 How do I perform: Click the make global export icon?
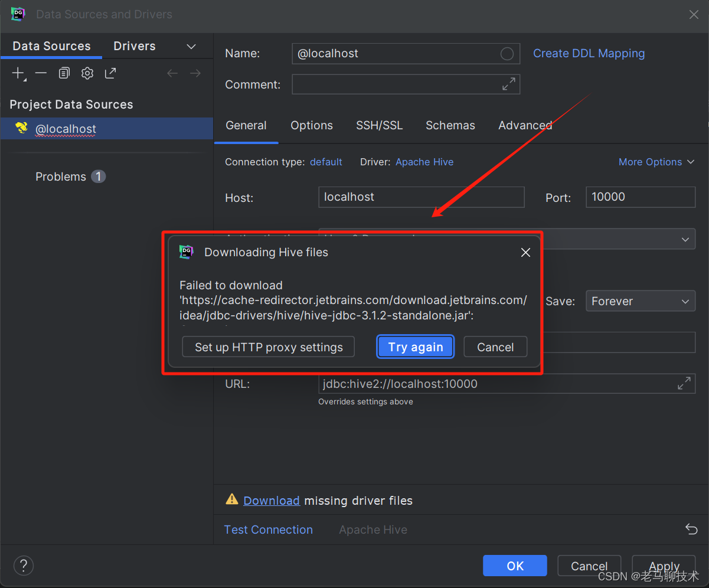pos(110,73)
